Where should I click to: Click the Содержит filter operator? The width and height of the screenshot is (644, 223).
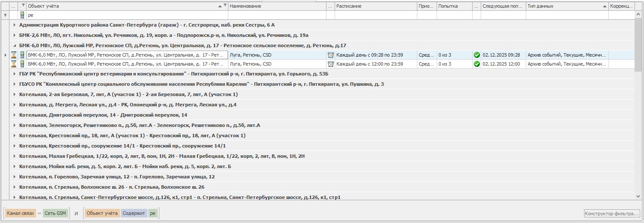coord(134,213)
